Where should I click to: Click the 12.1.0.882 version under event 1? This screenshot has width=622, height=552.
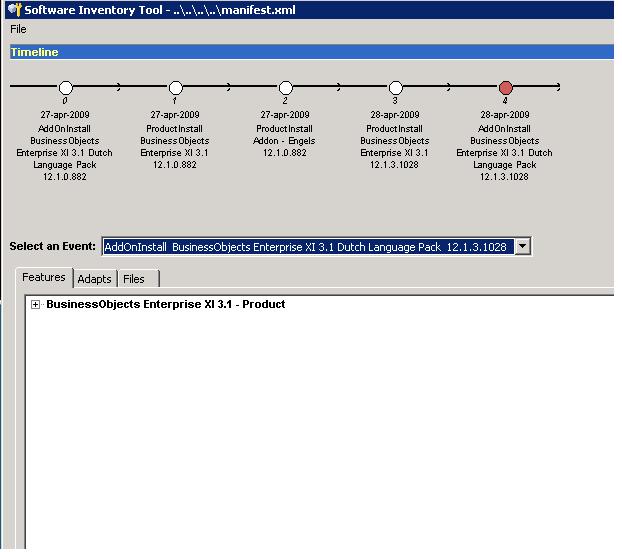[175, 165]
